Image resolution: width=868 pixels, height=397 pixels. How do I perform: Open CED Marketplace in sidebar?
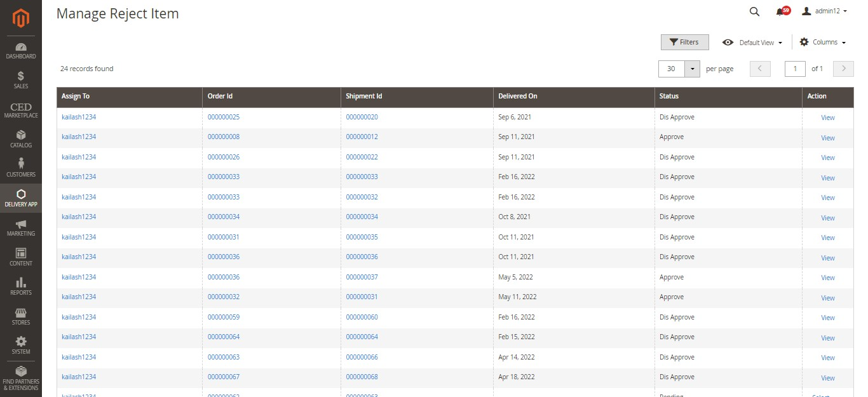pos(21,110)
